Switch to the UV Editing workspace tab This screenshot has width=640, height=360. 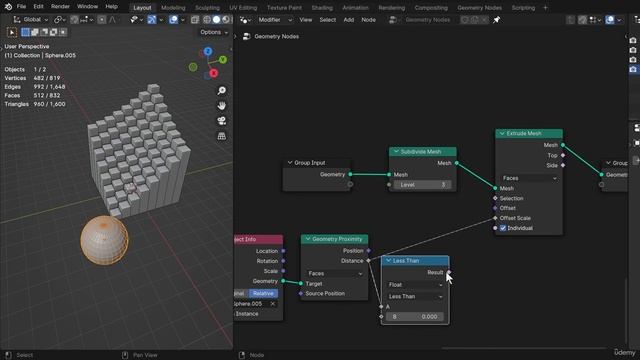coord(243,8)
